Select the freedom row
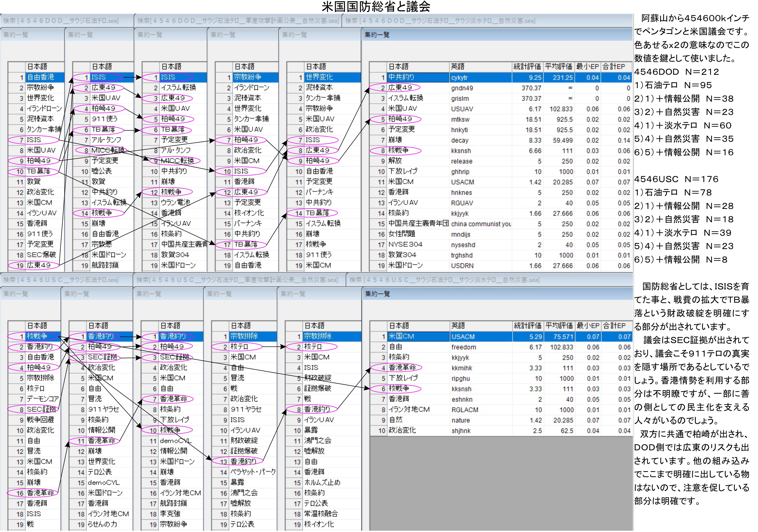 (x=463, y=347)
